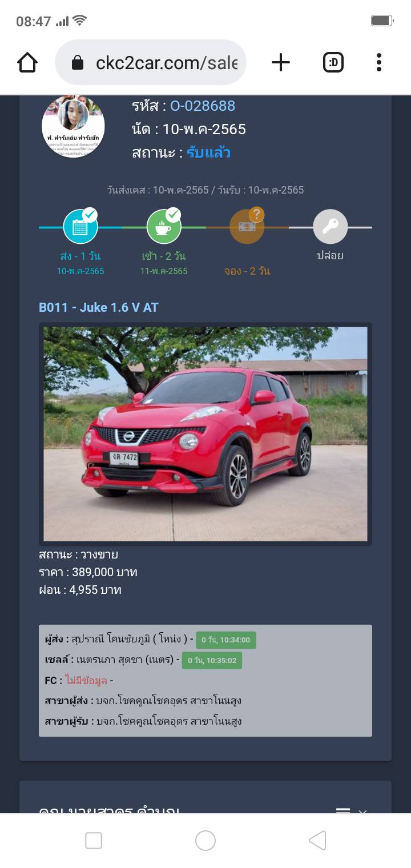This screenshot has width=411, height=868.
Task: Open code link O-028688
Action: click(x=203, y=106)
